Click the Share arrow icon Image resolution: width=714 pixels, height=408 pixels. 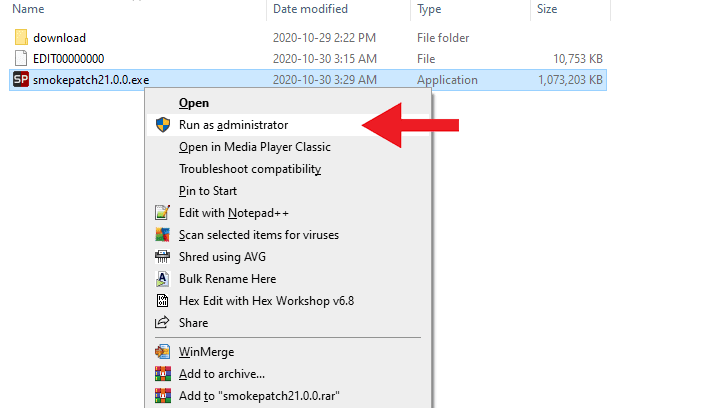pyautogui.click(x=162, y=322)
